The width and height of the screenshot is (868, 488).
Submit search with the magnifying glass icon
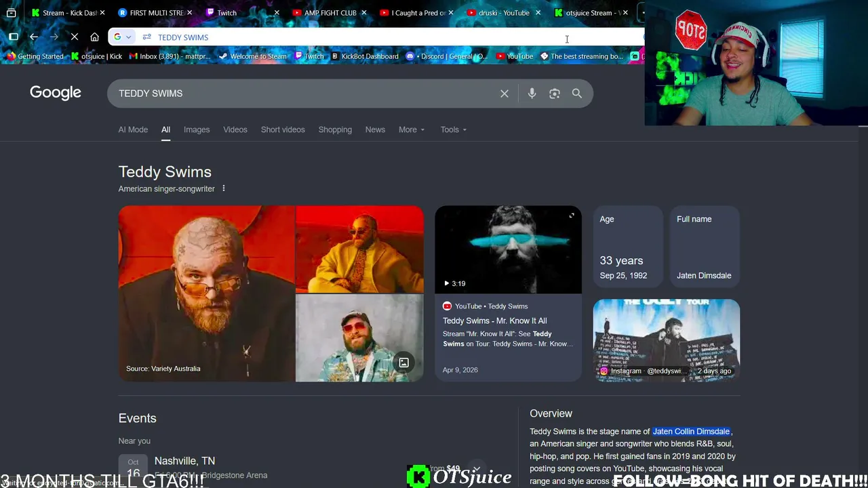coord(577,94)
